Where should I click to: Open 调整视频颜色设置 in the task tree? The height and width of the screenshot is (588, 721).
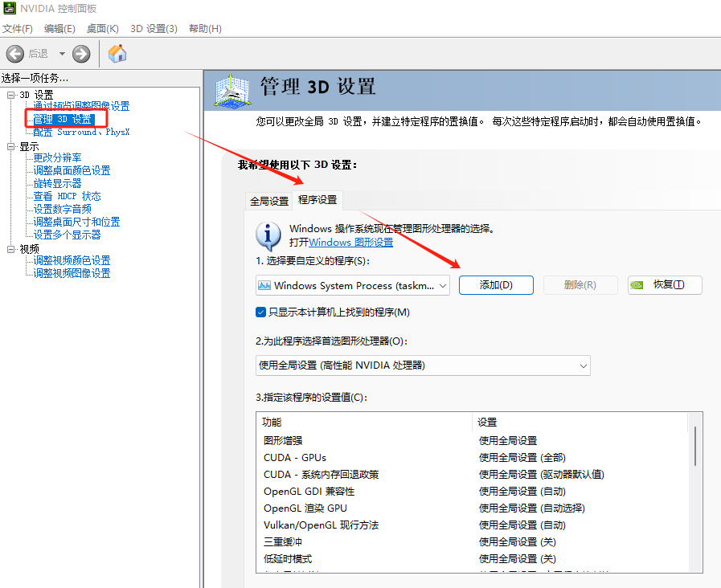[72, 260]
